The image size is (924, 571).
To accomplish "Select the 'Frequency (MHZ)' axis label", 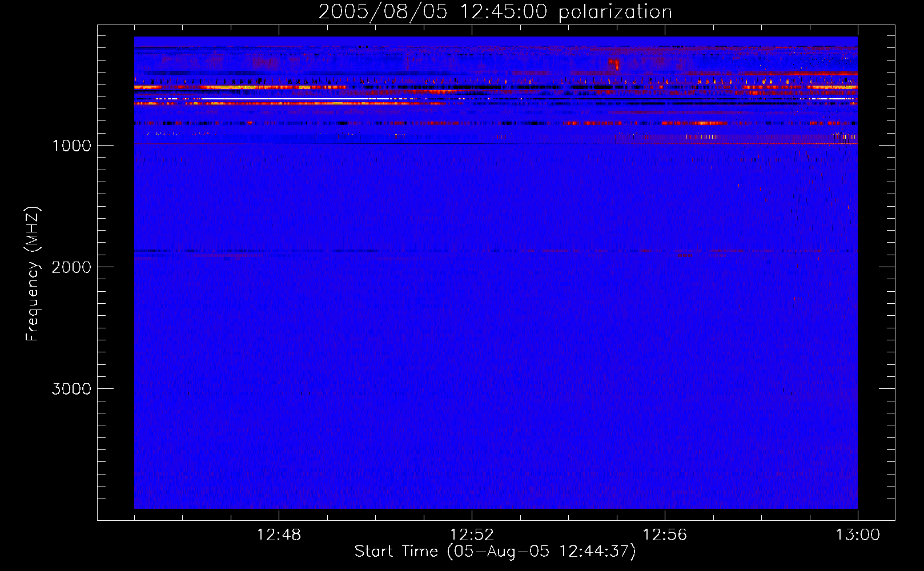I will 33,274.
